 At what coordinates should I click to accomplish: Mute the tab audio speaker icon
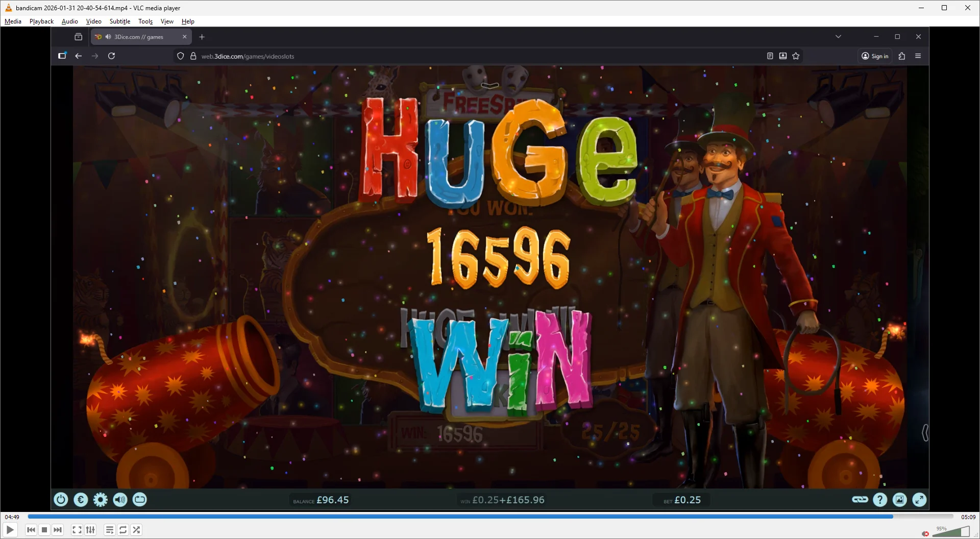tap(108, 37)
